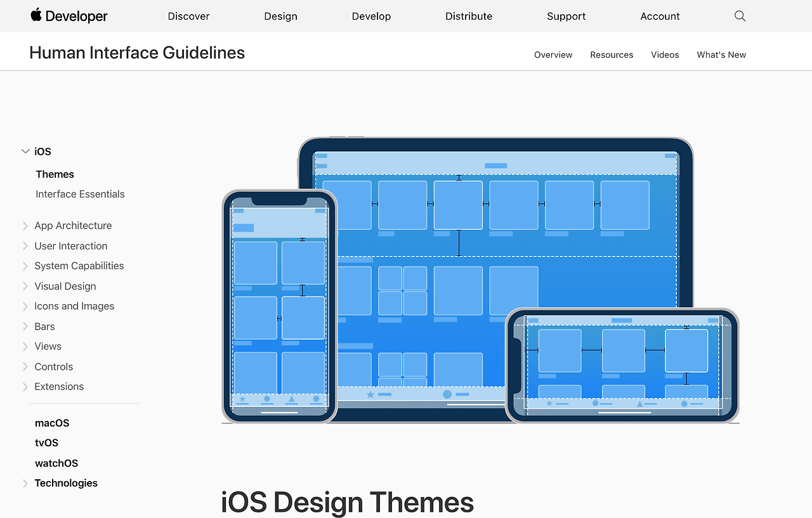The image size is (812, 518).
Task: Open the Design menu
Action: (280, 17)
